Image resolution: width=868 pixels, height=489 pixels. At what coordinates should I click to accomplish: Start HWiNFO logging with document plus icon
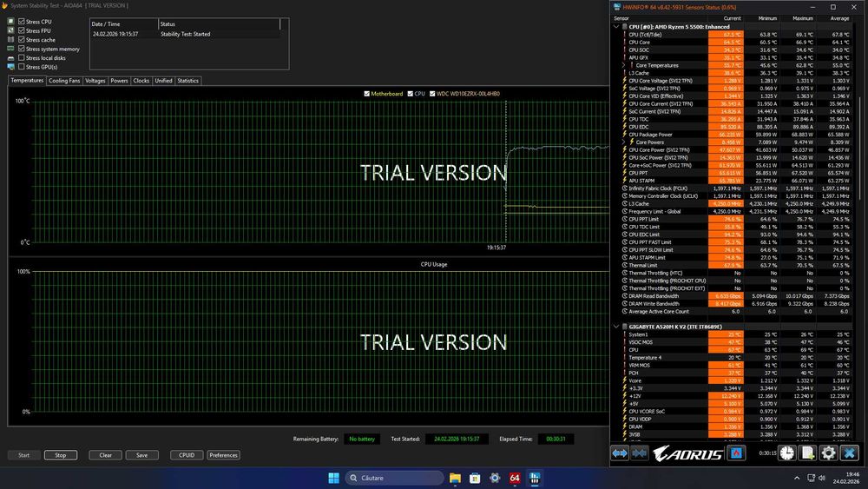tap(807, 453)
